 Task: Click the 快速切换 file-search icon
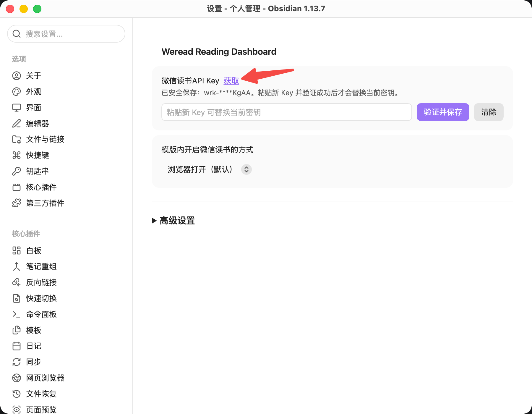(17, 298)
